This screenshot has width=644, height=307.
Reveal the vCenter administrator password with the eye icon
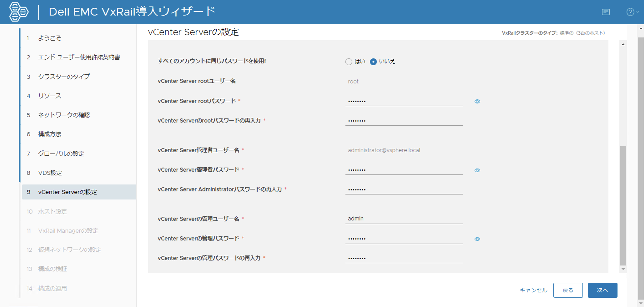pos(477,170)
